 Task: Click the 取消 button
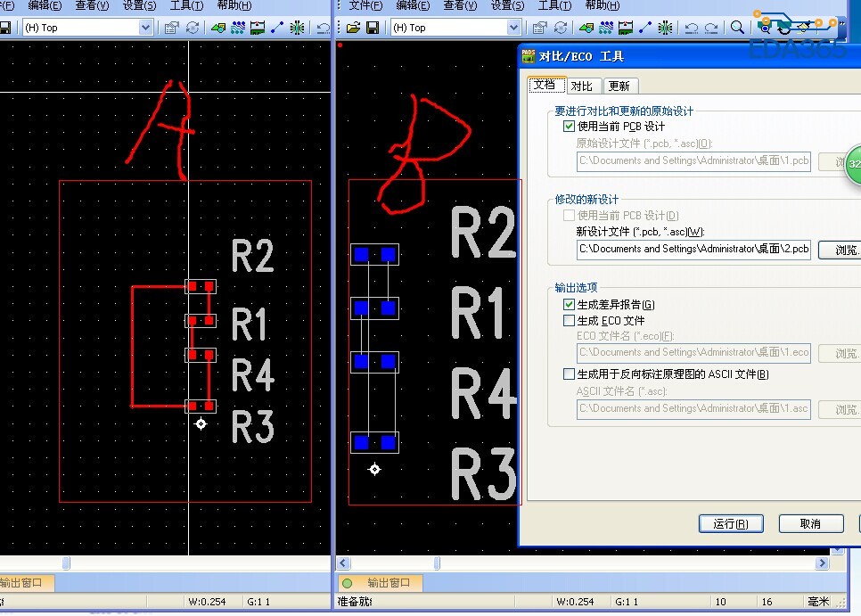tap(811, 524)
